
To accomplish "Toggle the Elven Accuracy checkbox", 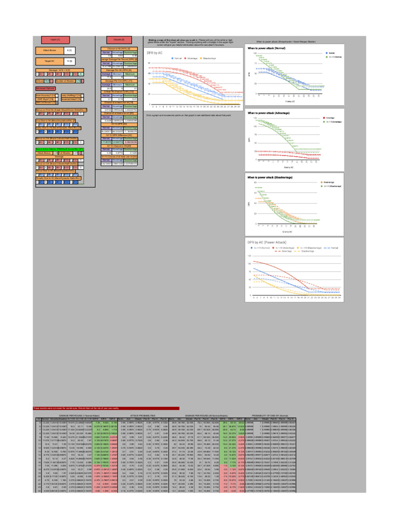I will [x=57, y=96].
